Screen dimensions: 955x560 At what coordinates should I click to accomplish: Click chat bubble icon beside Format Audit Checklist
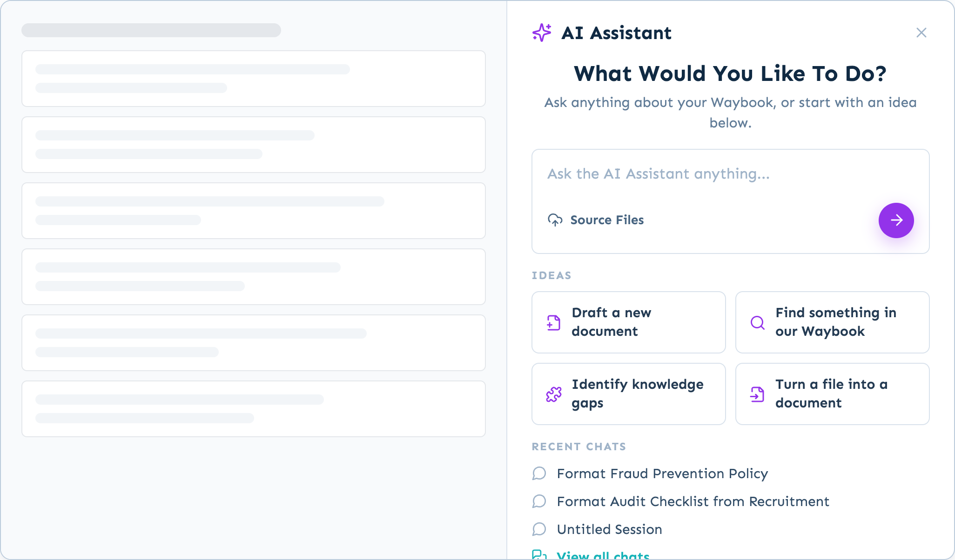tap(539, 501)
